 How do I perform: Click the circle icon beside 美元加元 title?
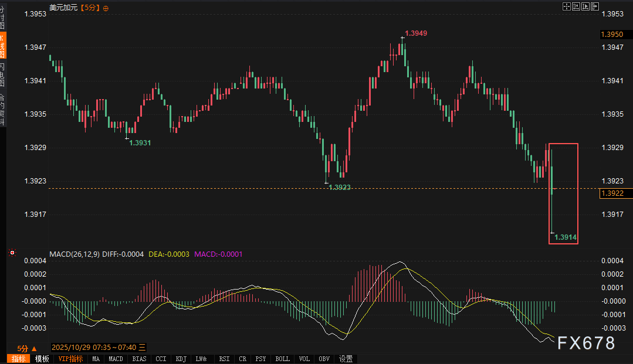coord(105,8)
